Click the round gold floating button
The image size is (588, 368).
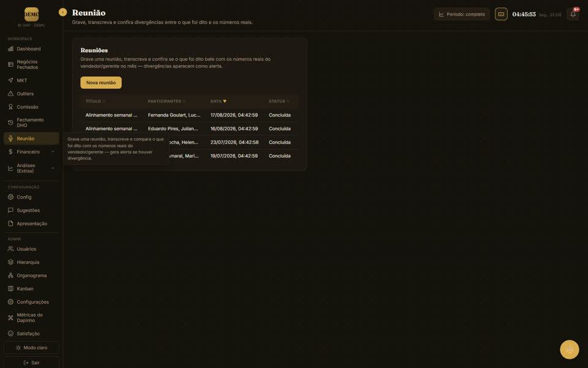click(569, 350)
